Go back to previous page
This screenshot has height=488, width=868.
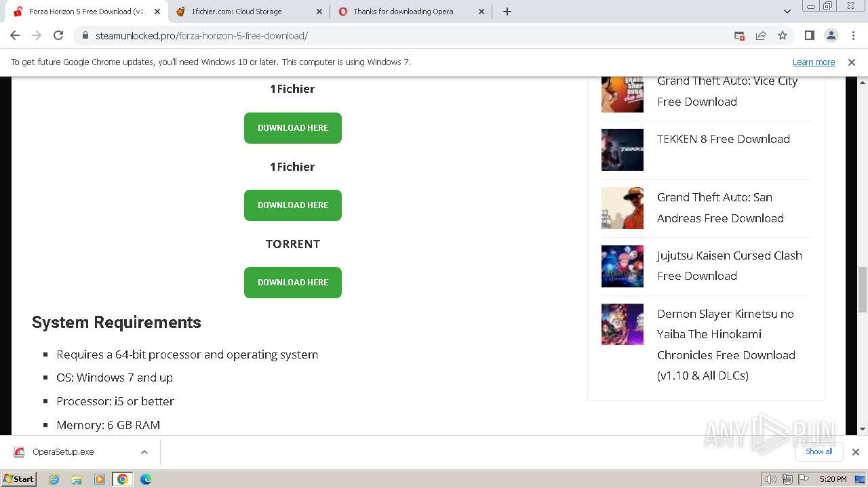[15, 36]
